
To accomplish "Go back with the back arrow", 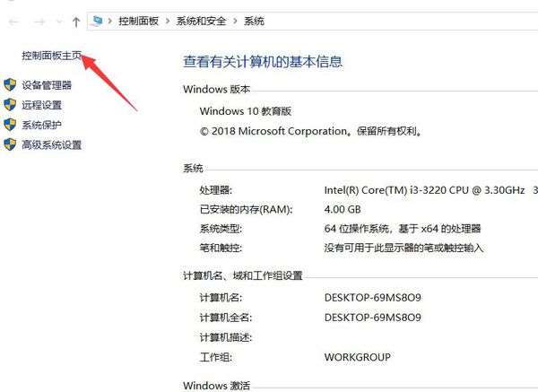I will pos(13,22).
